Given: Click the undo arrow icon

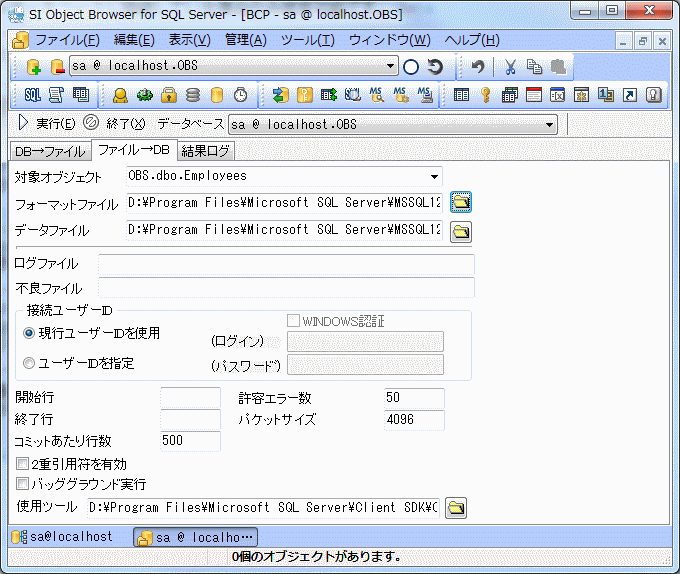Looking at the screenshot, I should [x=479, y=67].
